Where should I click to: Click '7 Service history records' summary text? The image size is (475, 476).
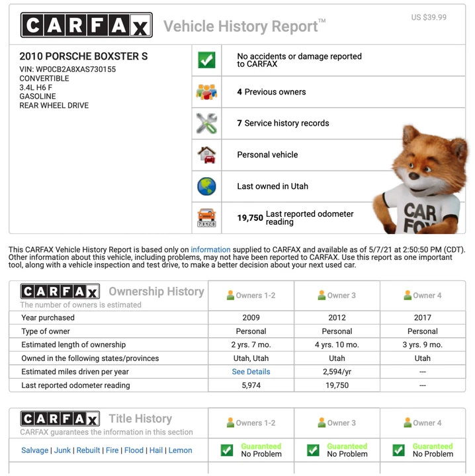click(x=283, y=123)
